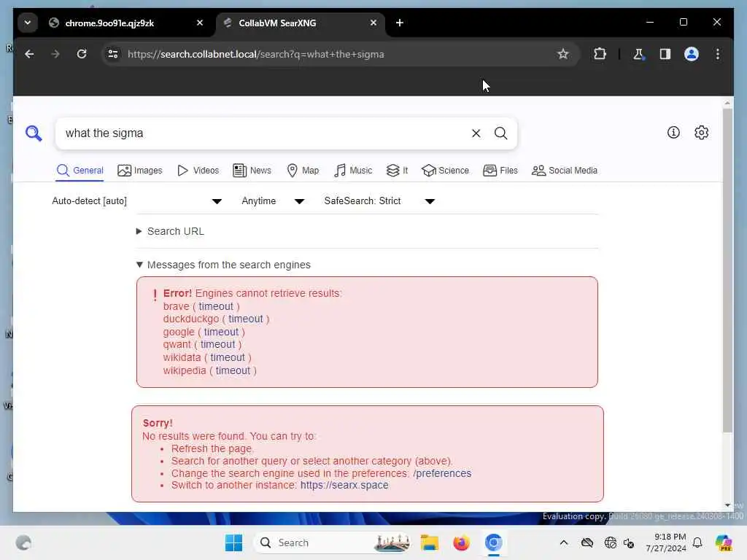
Task: Switch to the Videos category
Action: click(x=198, y=171)
